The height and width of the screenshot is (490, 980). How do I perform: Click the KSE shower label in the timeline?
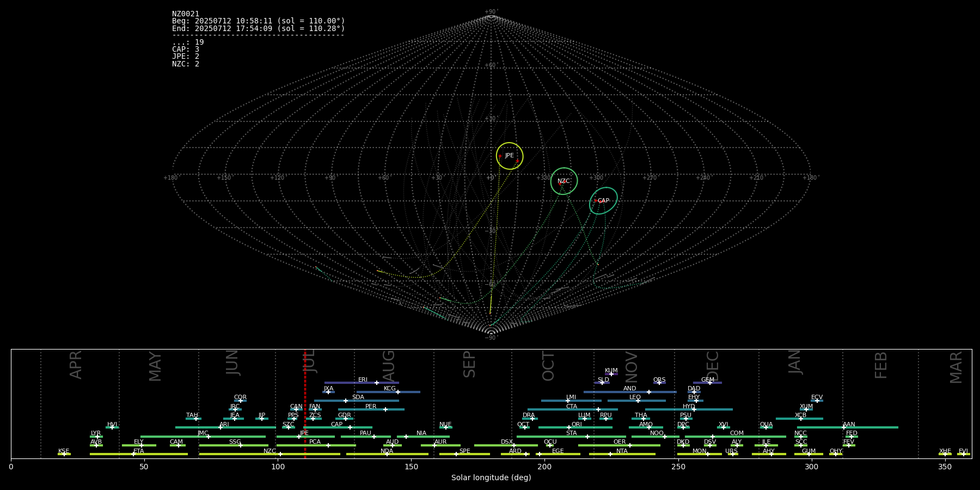point(64,451)
